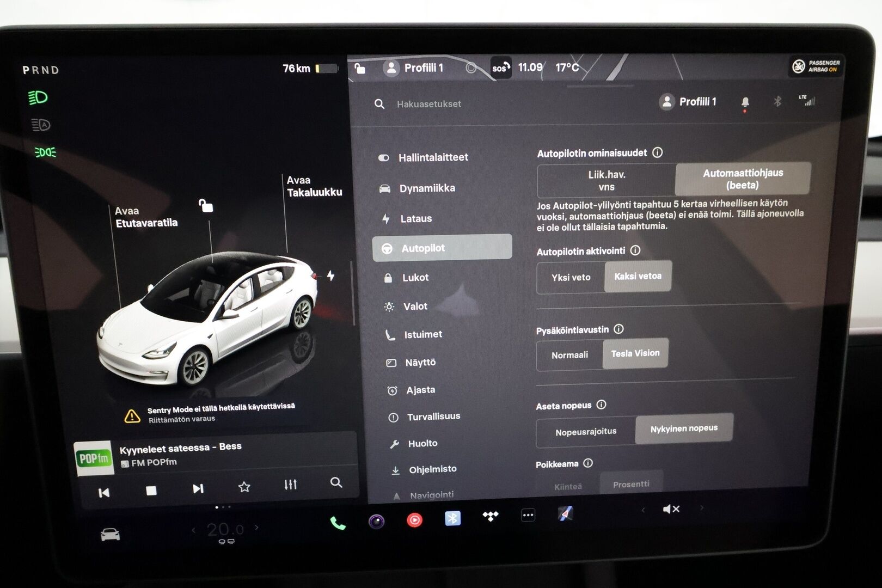Open the dashcam camera app
Screen dimensions: 882x588
(x=376, y=522)
